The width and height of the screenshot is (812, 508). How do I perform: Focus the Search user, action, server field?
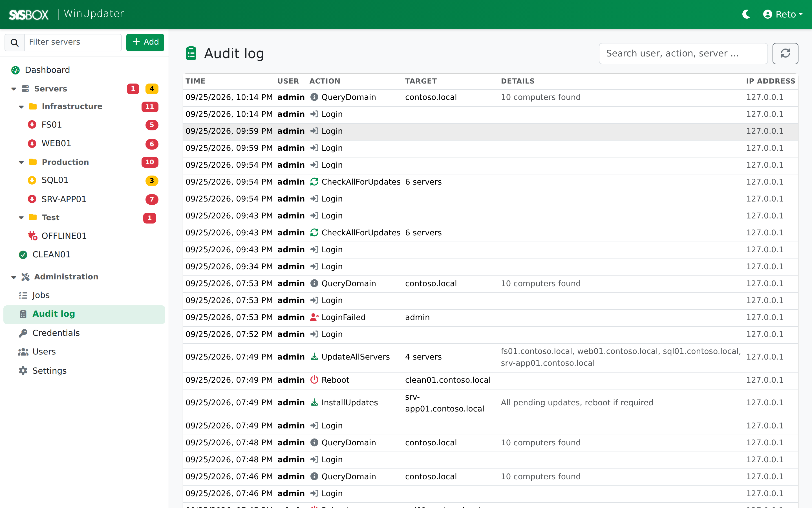683,53
